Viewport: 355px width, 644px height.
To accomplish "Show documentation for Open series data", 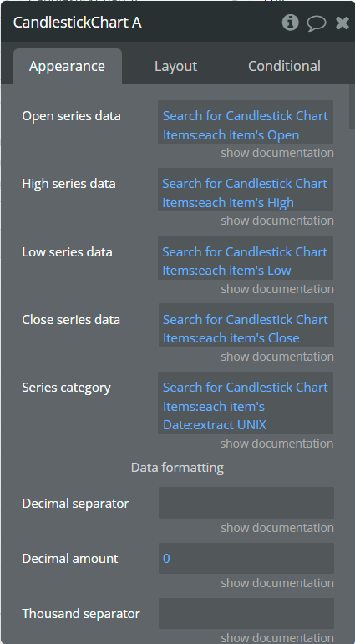I will (277, 153).
